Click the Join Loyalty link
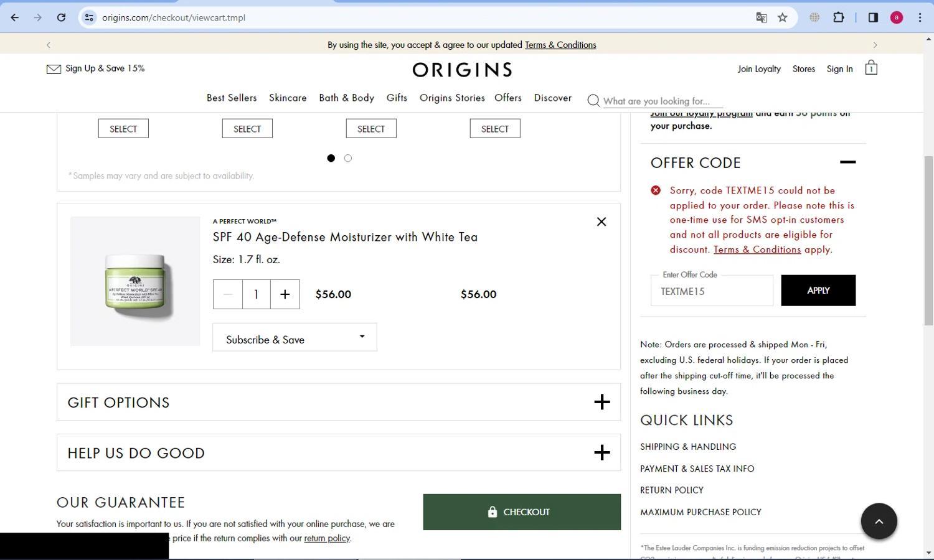 [759, 69]
